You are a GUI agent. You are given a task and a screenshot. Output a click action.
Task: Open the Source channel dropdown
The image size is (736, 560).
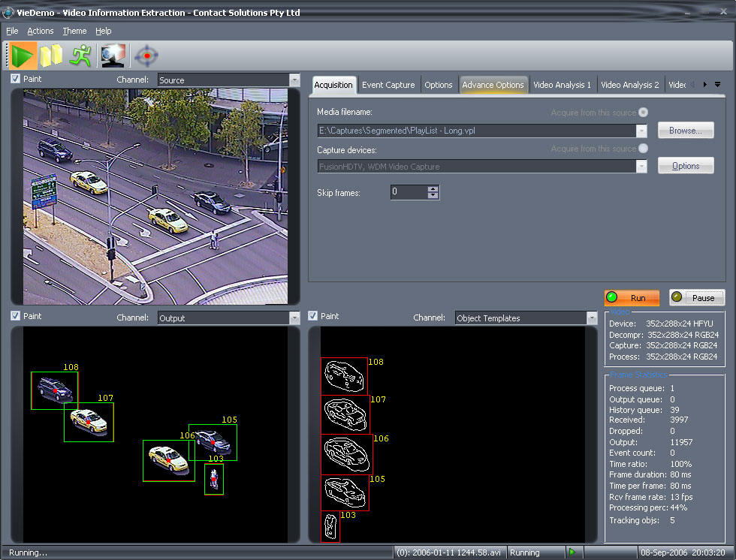[294, 80]
